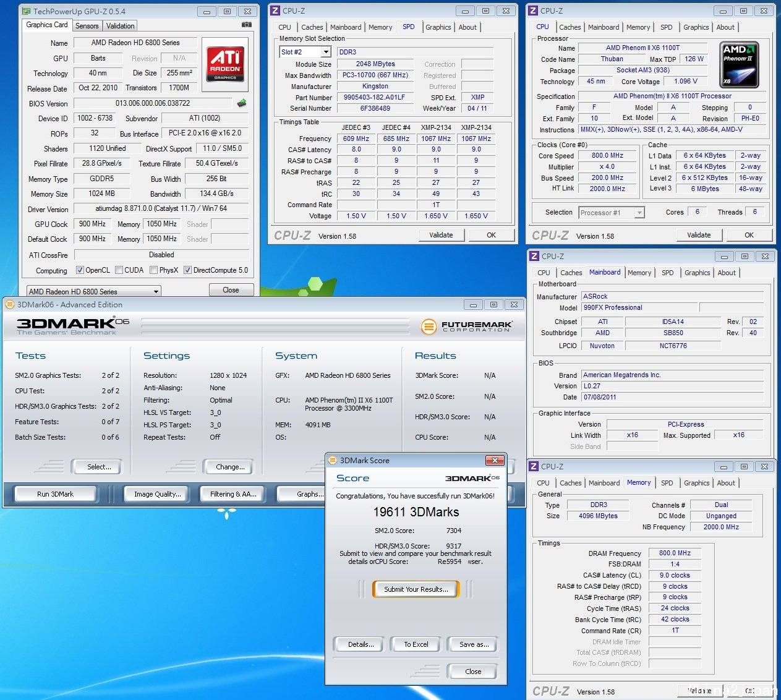
Task: Click the Bandwidth 134.4 GB/s value
Action: pos(216,194)
